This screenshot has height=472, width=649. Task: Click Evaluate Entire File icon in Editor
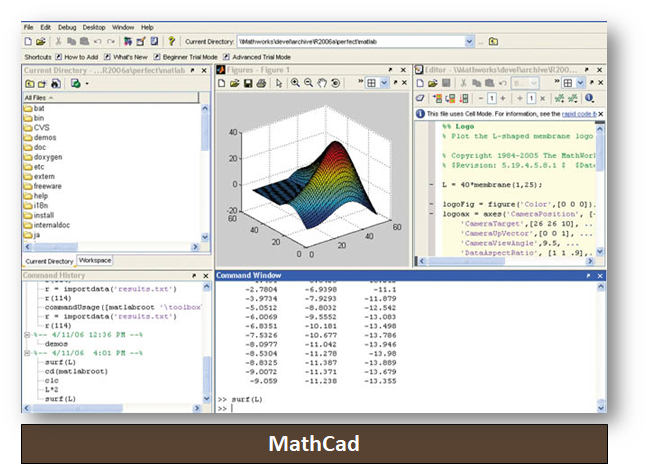click(x=464, y=98)
